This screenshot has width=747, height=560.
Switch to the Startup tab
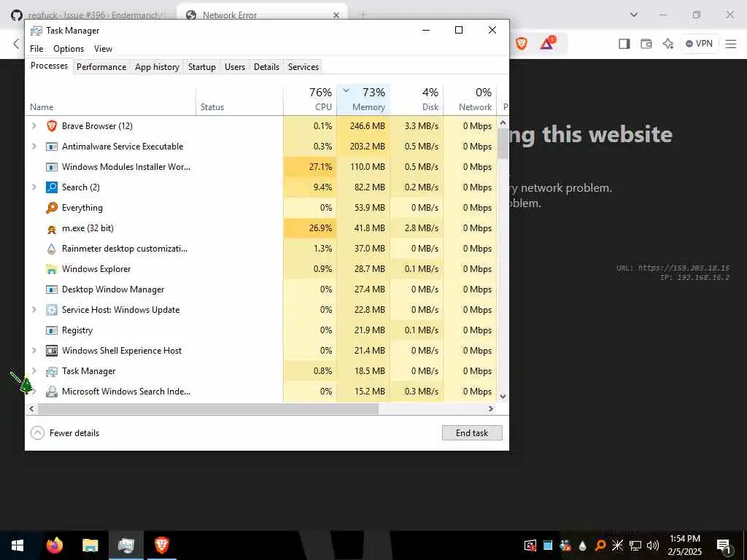(202, 66)
